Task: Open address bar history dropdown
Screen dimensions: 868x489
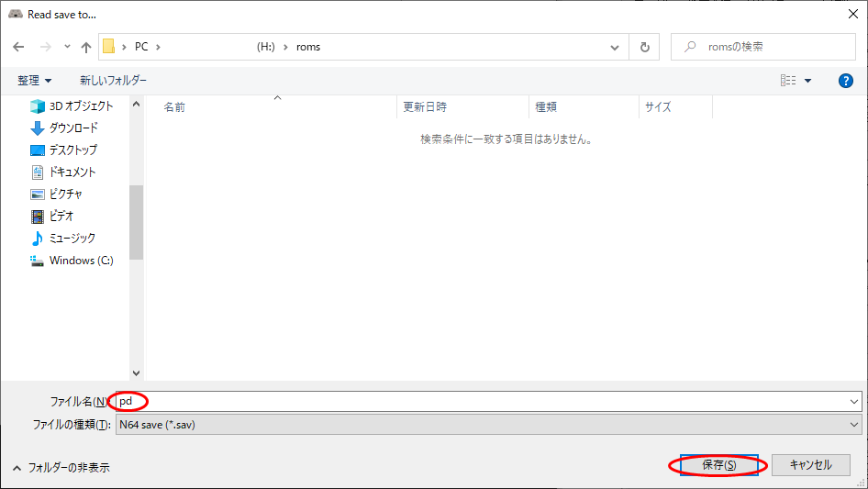Action: 615,48
